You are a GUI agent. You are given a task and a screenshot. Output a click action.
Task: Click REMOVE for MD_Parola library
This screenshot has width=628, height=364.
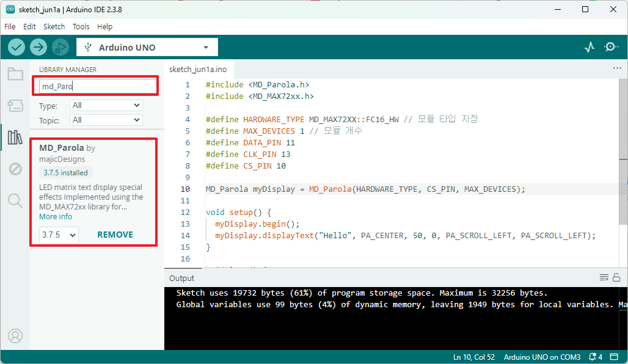(x=115, y=235)
